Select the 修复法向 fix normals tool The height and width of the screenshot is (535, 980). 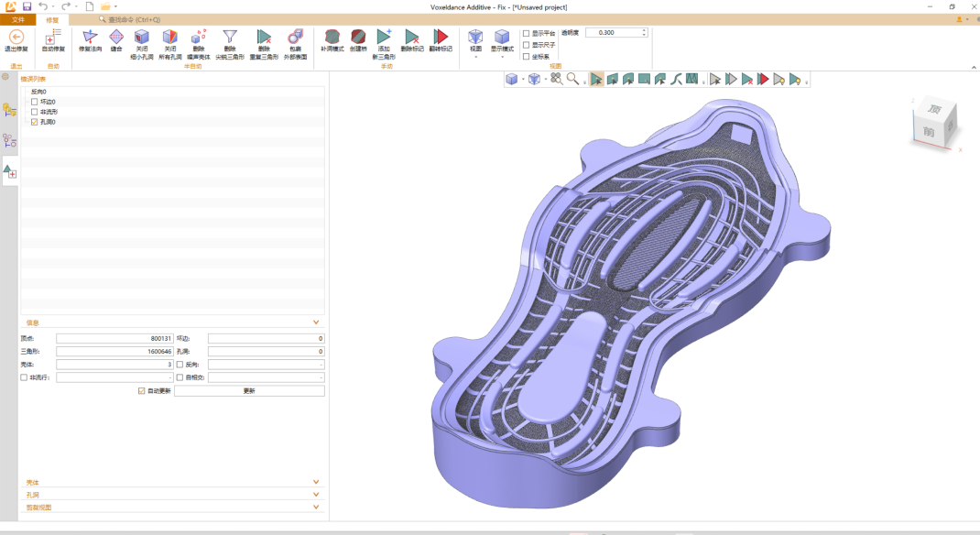90,37
